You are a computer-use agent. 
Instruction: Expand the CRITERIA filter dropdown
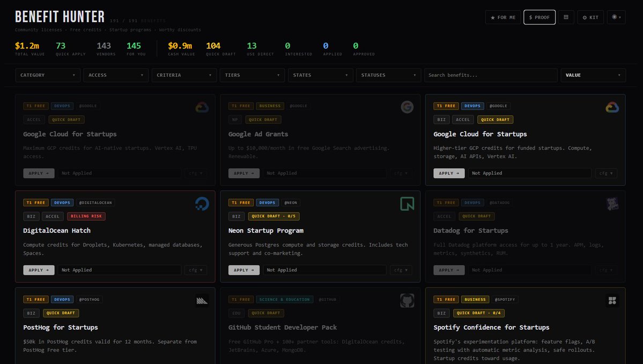point(184,75)
